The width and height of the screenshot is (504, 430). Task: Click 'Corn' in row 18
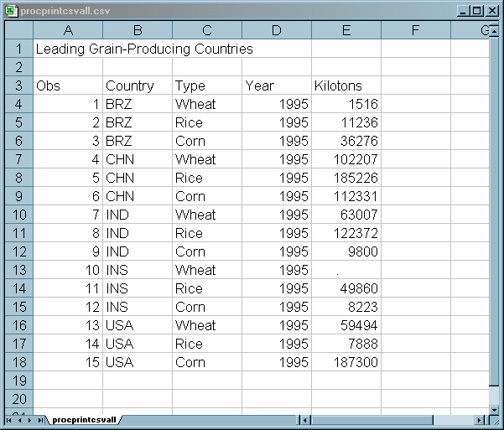tap(207, 362)
